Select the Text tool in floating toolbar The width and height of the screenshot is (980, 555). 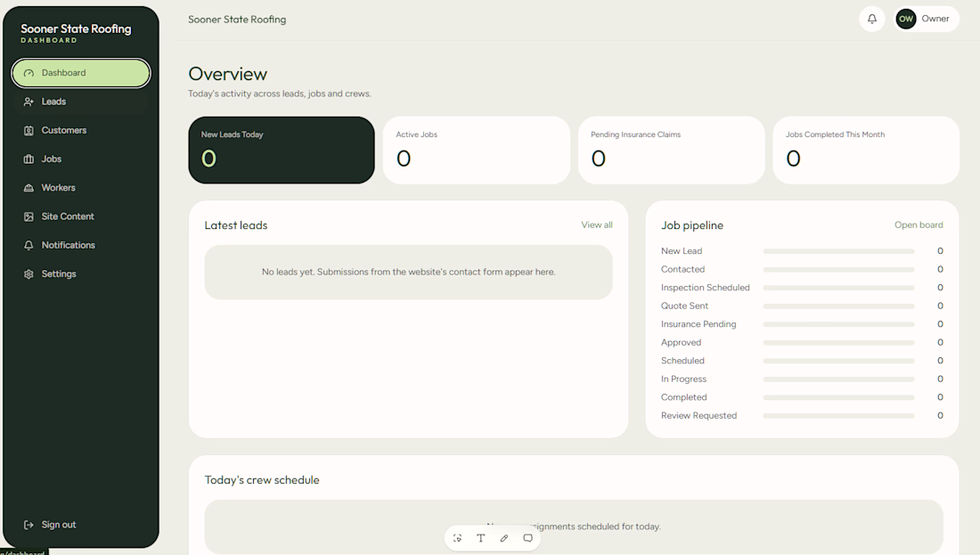[x=480, y=538]
